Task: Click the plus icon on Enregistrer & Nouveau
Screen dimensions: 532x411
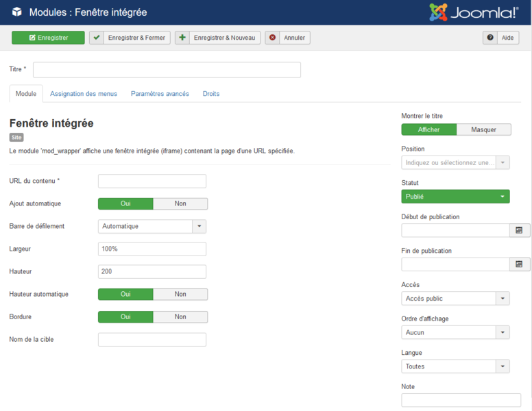Action: 182,38
